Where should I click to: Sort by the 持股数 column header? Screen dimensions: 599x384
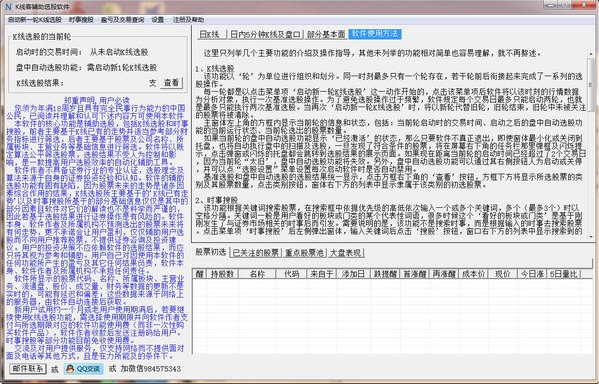(222, 274)
